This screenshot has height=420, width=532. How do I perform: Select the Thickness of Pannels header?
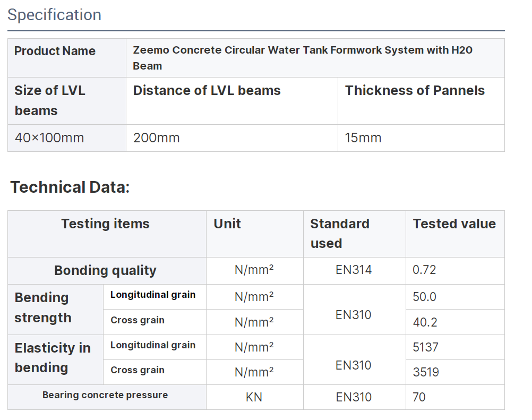[x=415, y=91]
